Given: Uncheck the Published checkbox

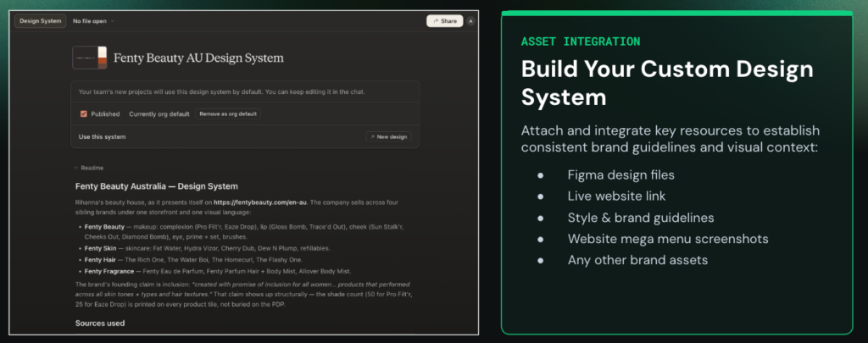Looking at the screenshot, I should tap(84, 114).
